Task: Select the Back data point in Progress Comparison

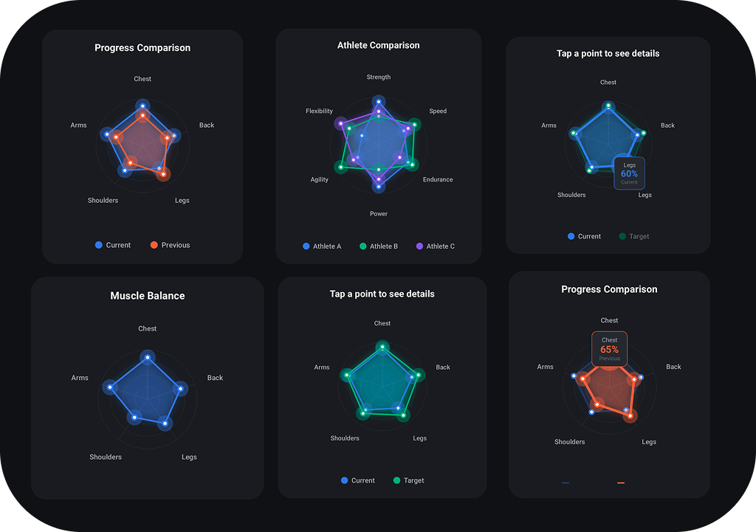Action: tap(173, 135)
